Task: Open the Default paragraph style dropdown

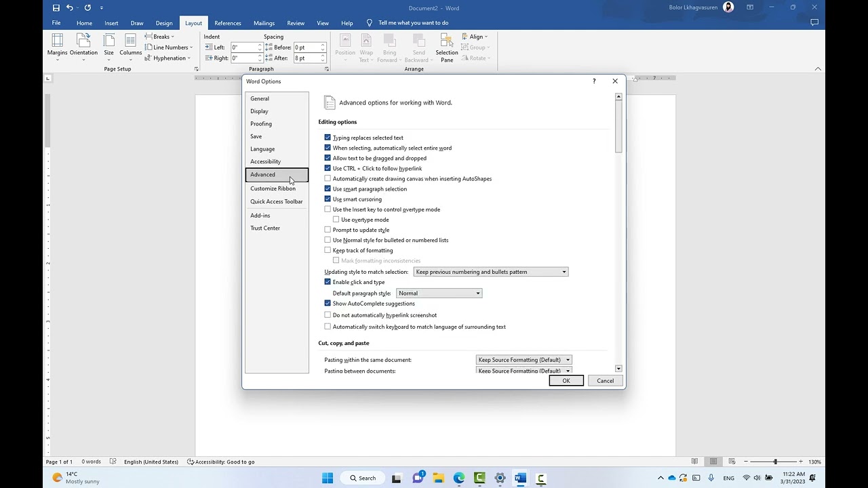Action: click(x=439, y=293)
